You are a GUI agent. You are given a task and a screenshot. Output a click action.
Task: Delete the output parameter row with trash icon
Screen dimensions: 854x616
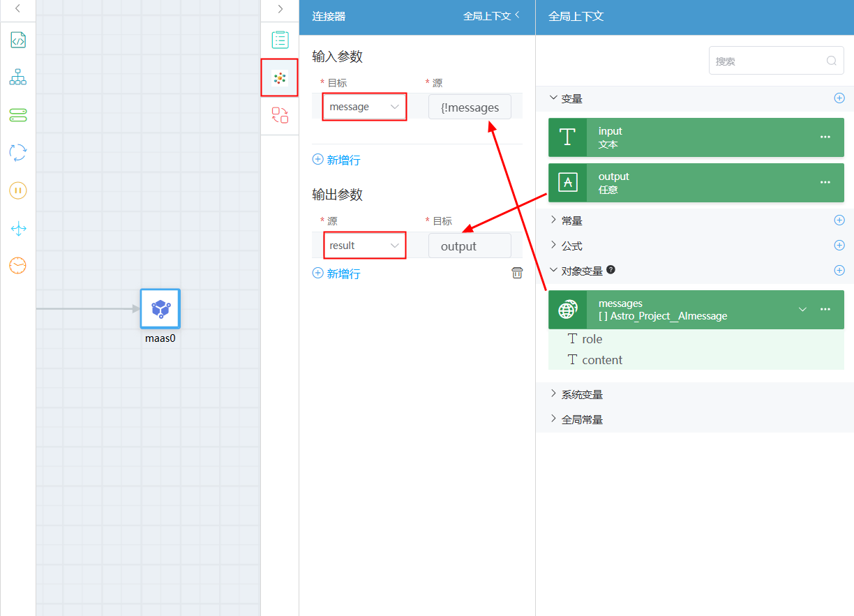click(517, 273)
